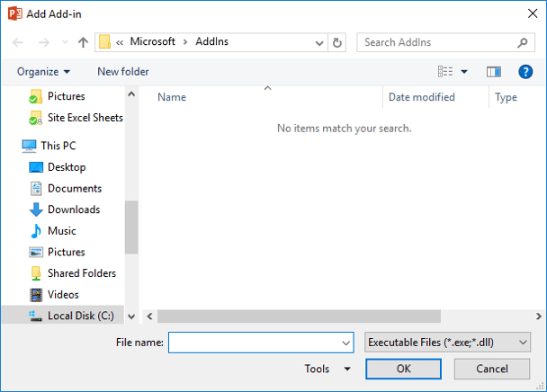Select the Pictures synced folder at top
This screenshot has width=547, height=392.
click(x=66, y=96)
